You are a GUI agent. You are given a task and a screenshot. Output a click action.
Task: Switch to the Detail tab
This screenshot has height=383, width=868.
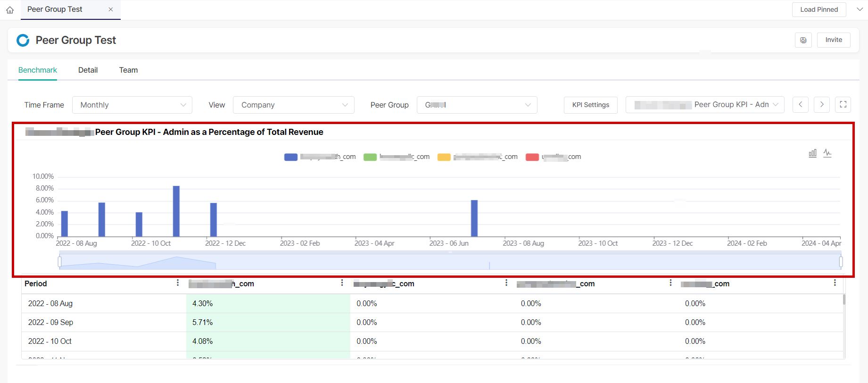[88, 70]
